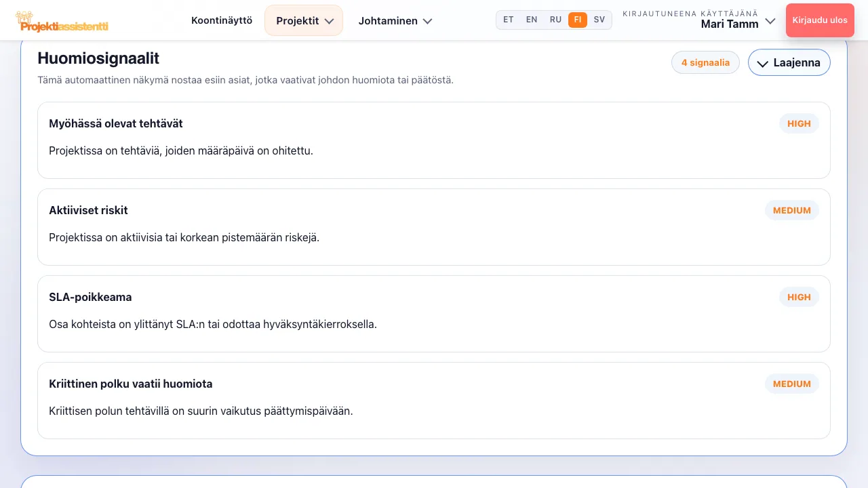Open the Koontinäyttö page
The height and width of the screenshot is (488, 868).
click(x=222, y=20)
